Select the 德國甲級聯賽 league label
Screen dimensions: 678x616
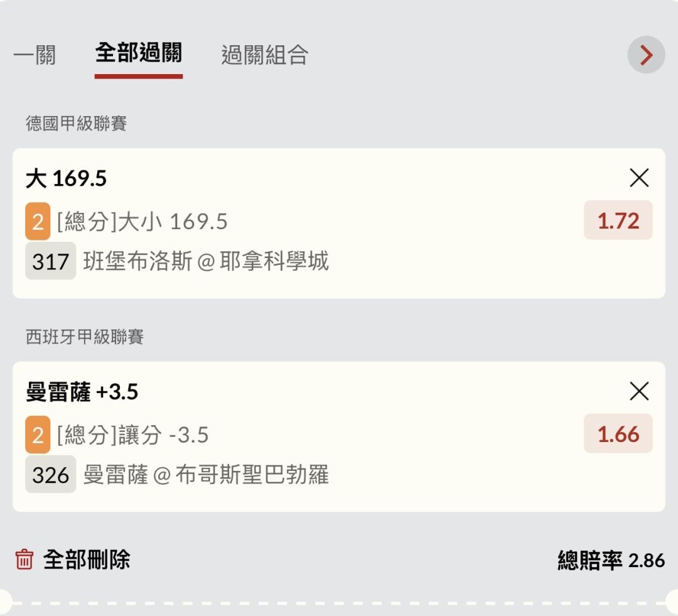tap(77, 124)
